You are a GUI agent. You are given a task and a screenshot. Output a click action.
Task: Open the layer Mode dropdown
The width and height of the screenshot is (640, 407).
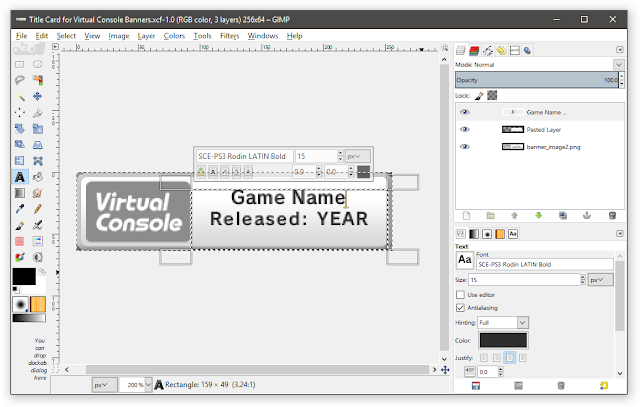pos(619,64)
